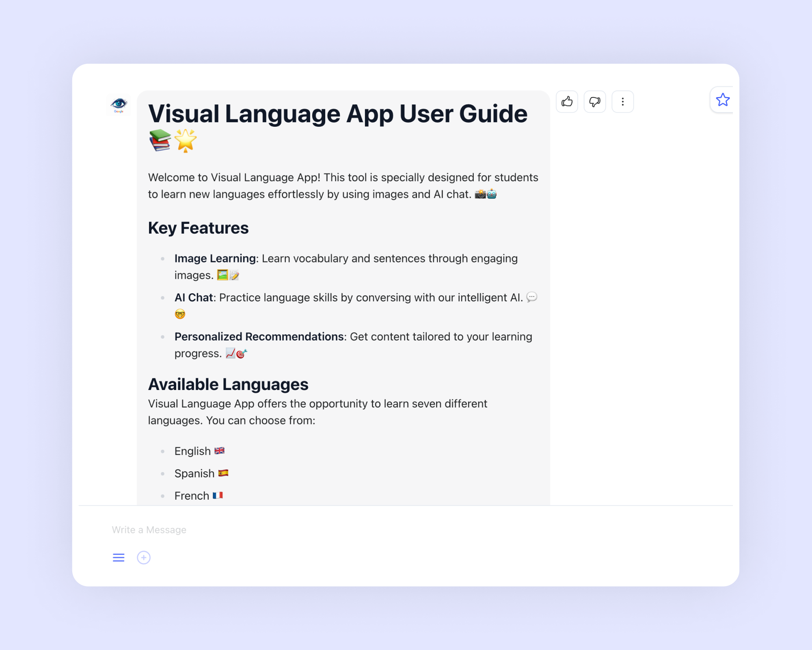Expand the overflow menu for more actions

click(622, 102)
